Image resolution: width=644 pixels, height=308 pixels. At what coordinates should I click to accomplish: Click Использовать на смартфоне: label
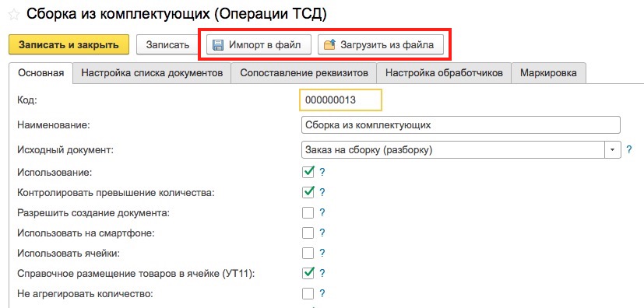point(86,233)
